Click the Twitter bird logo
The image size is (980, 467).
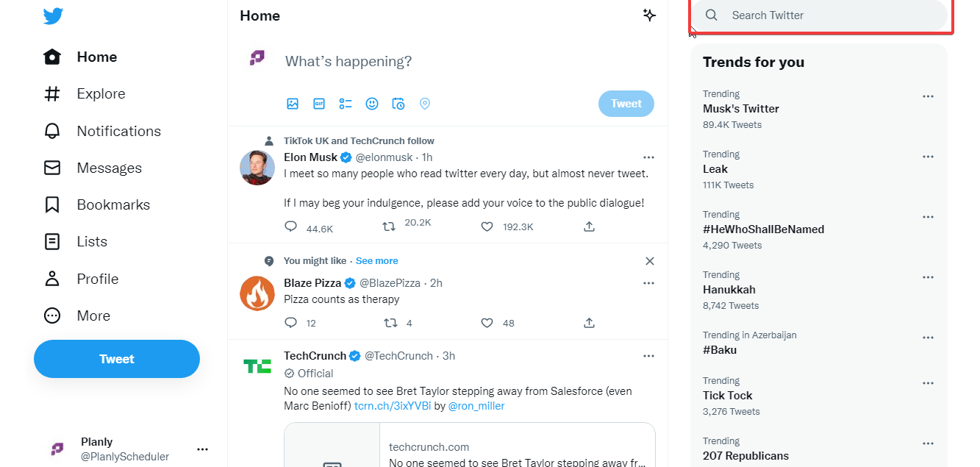pos(53,15)
